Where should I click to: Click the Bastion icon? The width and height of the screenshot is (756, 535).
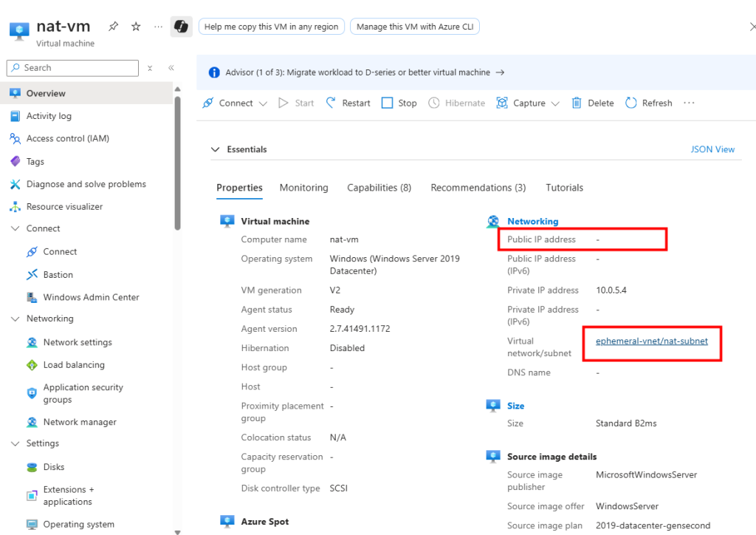[x=32, y=274]
